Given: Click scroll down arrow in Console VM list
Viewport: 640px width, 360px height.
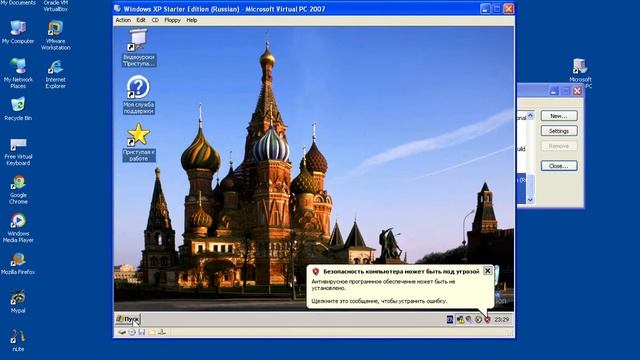Looking at the screenshot, I should point(530,200).
